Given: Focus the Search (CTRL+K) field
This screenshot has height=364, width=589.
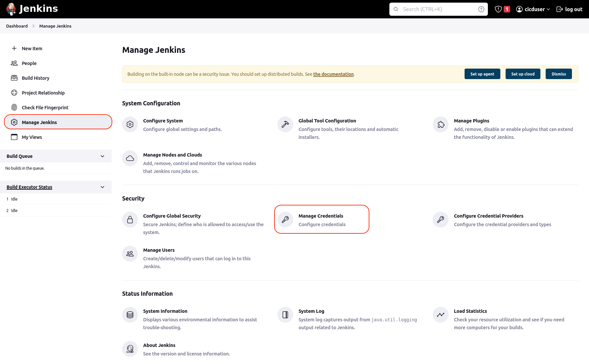Looking at the screenshot, I should (439, 9).
